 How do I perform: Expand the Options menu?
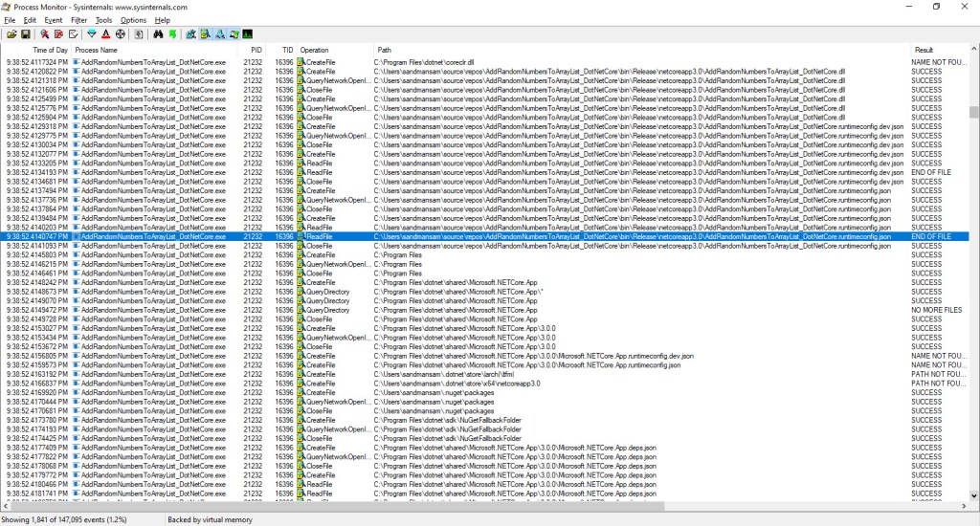pos(134,20)
